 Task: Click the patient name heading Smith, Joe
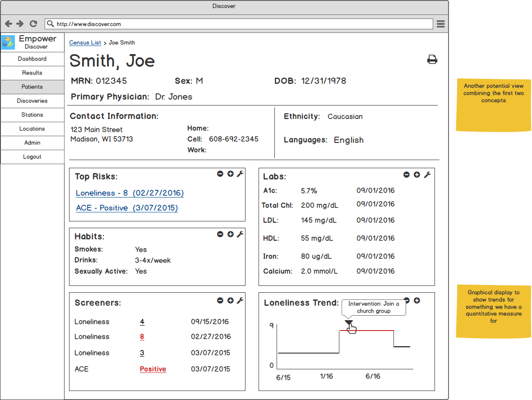click(x=112, y=61)
